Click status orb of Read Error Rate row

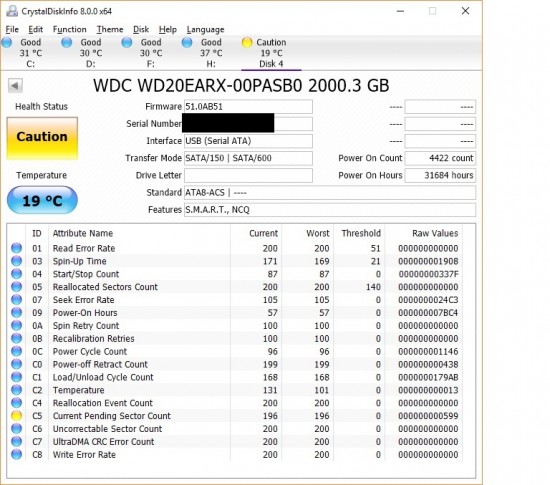16,248
